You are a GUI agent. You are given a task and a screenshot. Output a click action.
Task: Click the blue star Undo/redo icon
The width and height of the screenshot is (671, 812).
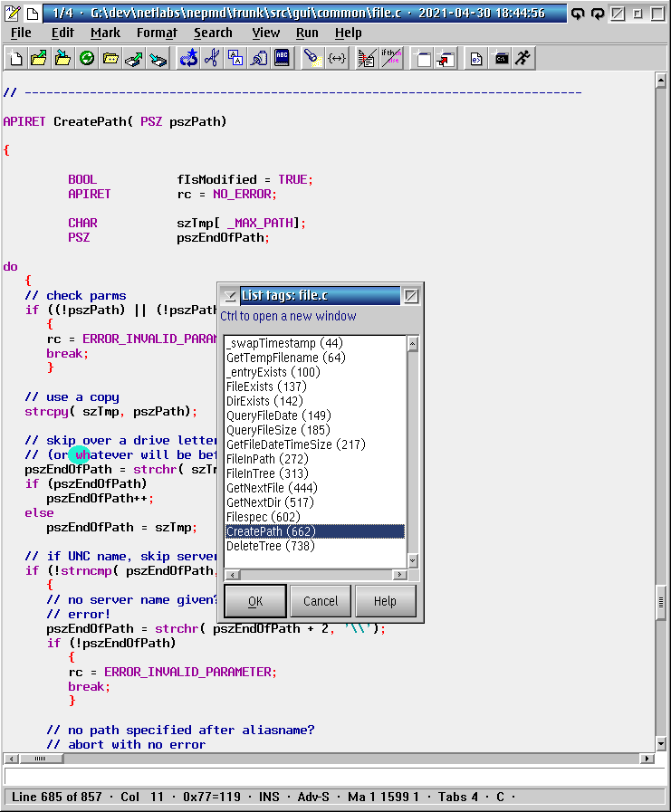click(x=188, y=58)
